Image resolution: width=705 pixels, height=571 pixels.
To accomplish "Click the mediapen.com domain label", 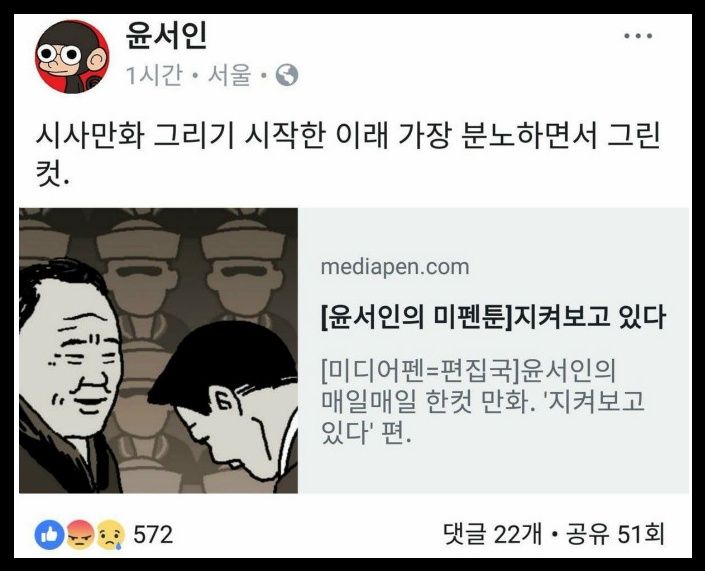I will point(395,267).
